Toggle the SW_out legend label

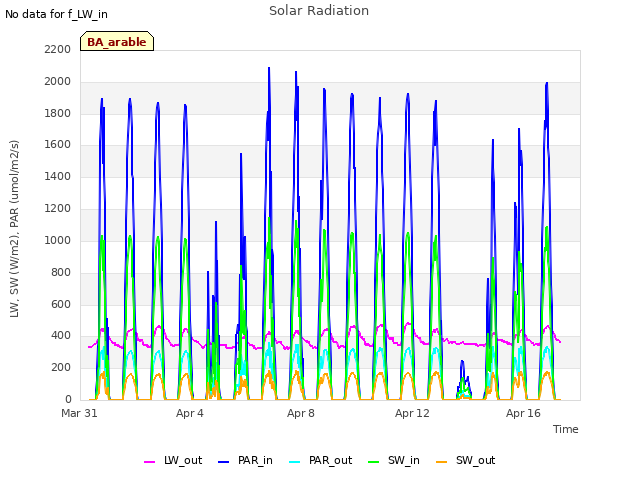476,461
